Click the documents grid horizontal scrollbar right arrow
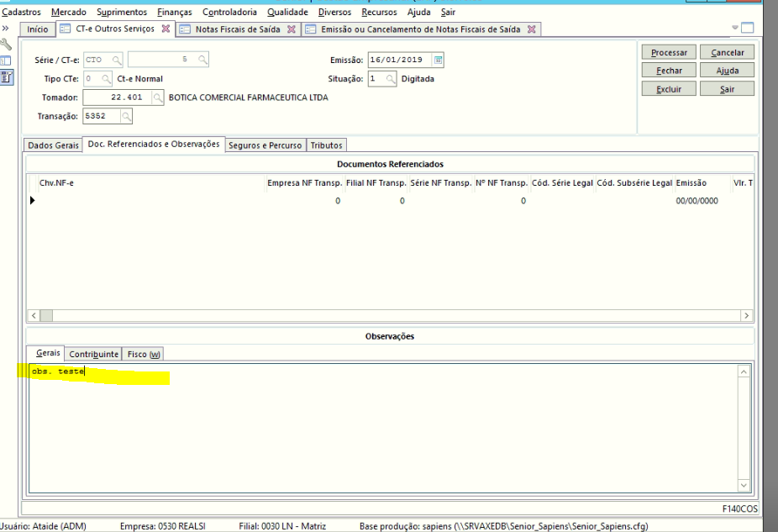Viewport: 778px width, 532px height. tap(745, 314)
